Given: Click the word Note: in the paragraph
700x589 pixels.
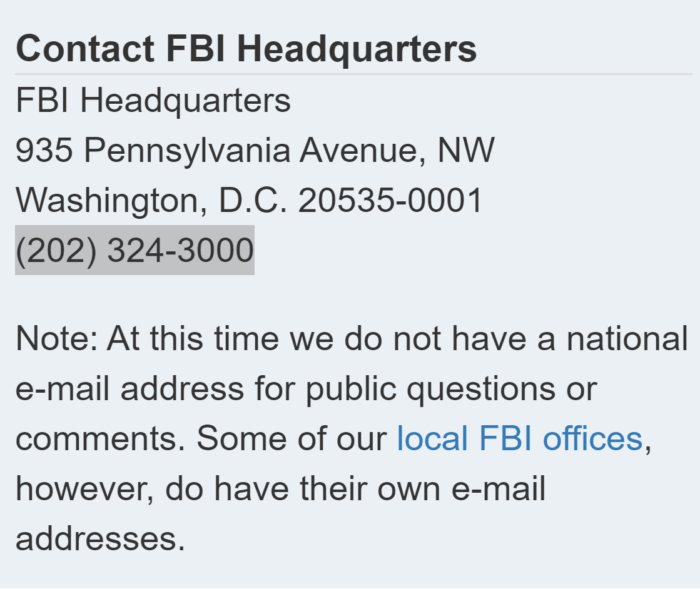Looking at the screenshot, I should pyautogui.click(x=56, y=339).
